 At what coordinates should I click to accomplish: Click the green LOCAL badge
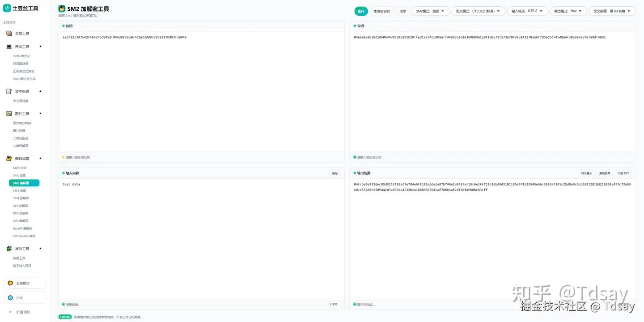(x=65, y=317)
